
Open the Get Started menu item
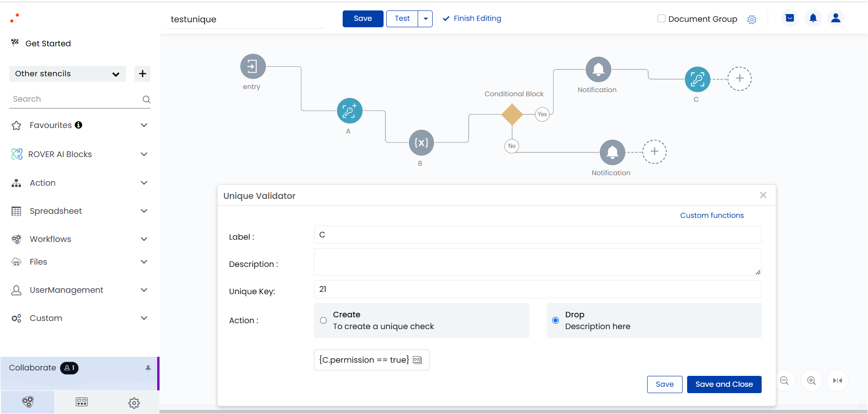[48, 44]
